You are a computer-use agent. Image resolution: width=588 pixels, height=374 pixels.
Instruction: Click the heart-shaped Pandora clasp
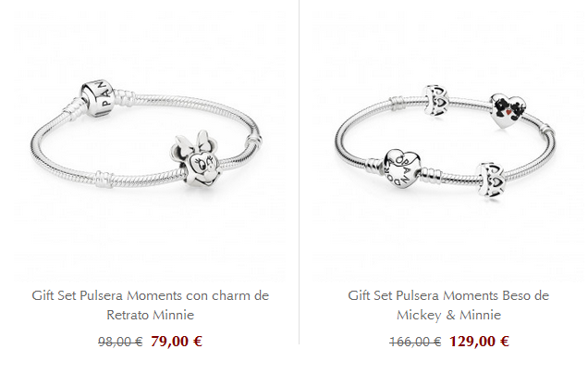[x=402, y=168]
